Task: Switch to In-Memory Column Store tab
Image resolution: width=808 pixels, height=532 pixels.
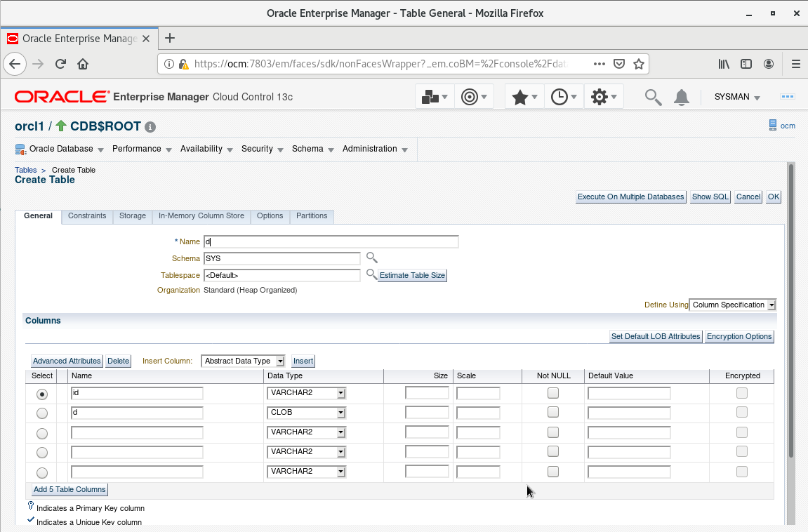Action: 201,216
